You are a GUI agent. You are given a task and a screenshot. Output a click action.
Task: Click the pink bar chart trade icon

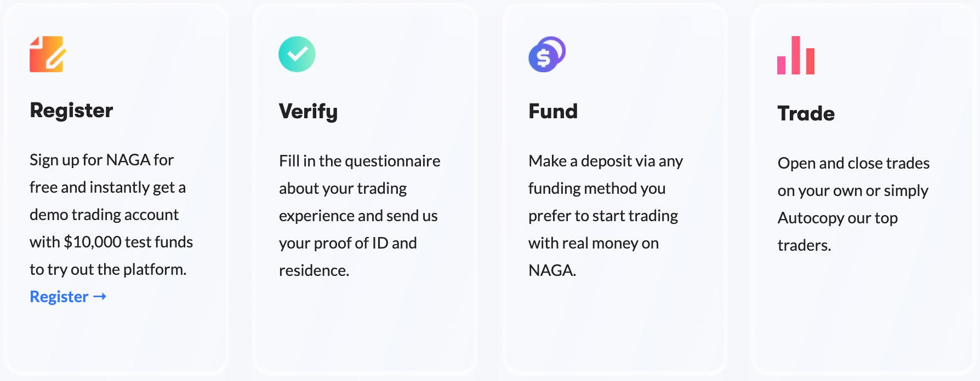pos(796,55)
